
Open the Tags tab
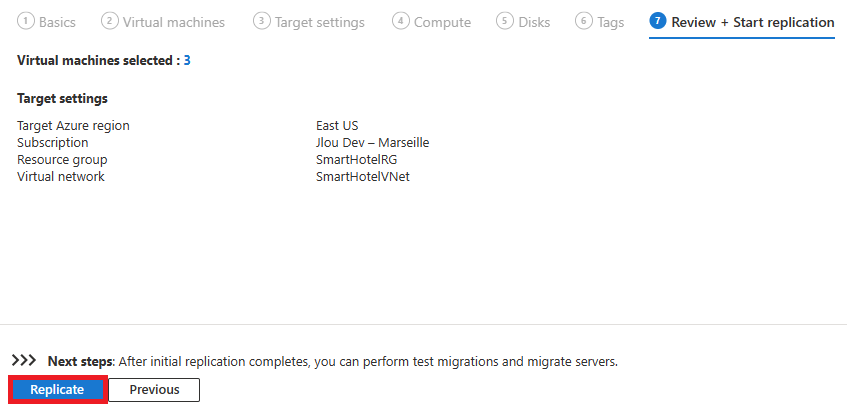click(611, 23)
